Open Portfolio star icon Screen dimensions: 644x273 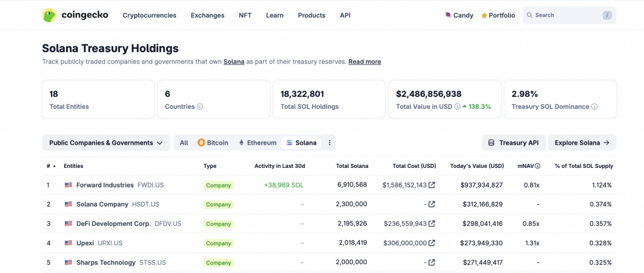pyautogui.click(x=484, y=15)
